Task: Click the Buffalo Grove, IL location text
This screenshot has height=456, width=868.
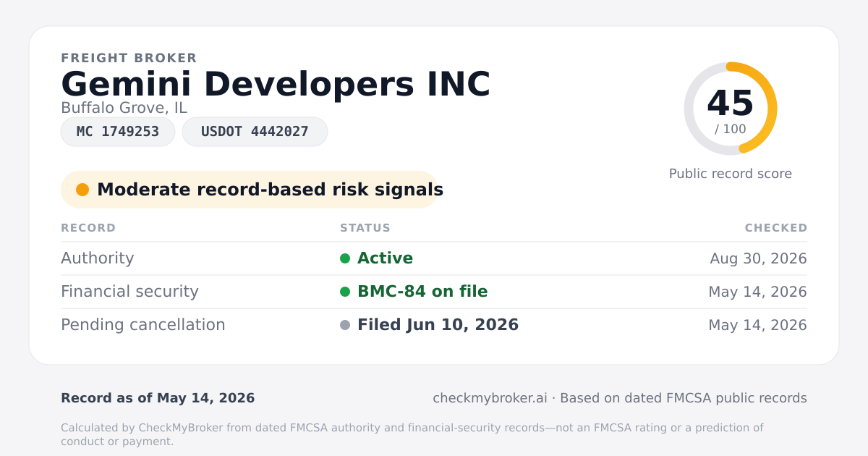Action: pos(124,108)
